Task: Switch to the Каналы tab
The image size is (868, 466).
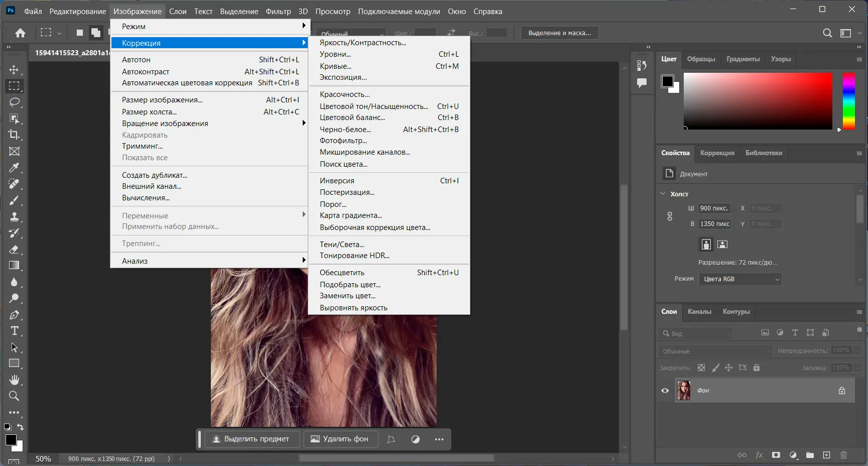Action: coord(699,312)
